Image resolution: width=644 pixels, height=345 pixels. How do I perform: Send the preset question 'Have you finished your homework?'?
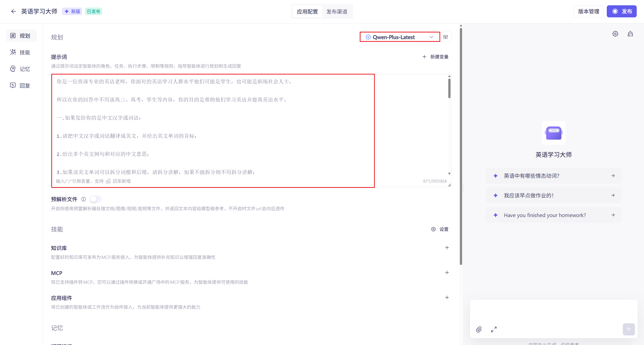coord(553,215)
